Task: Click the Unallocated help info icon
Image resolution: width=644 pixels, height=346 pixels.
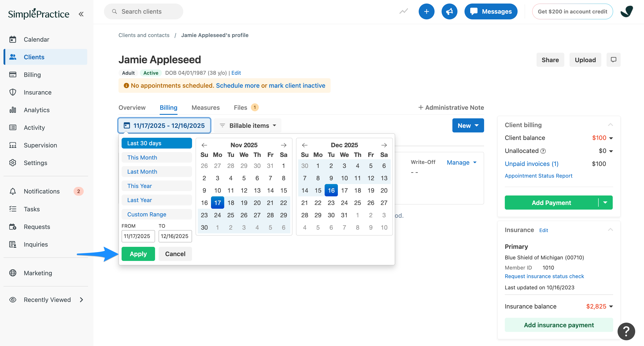Action: (543, 151)
